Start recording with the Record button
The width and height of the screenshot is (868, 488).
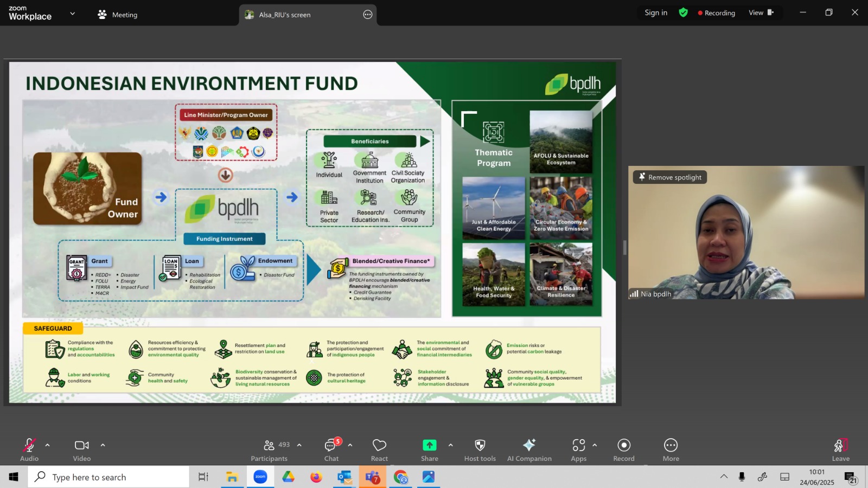624,450
